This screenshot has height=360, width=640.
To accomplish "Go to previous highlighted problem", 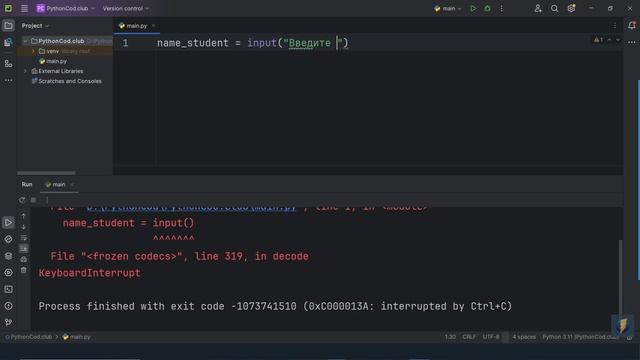I will click(x=609, y=40).
